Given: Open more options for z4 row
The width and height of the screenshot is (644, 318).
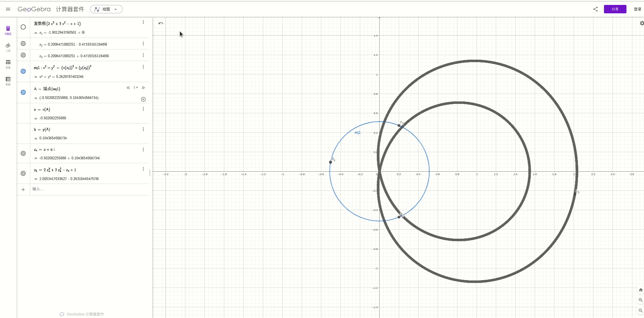Looking at the screenshot, I should coord(143,150).
